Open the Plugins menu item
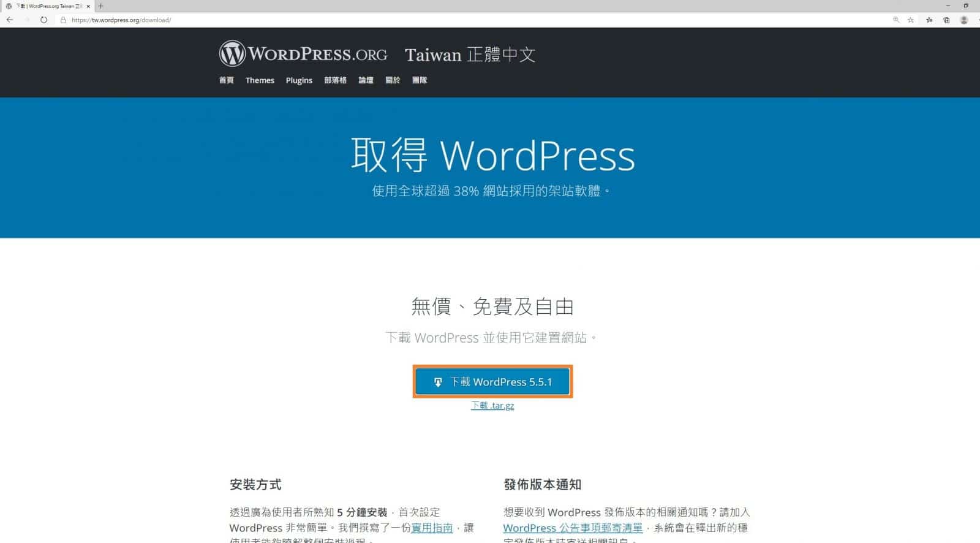 299,80
